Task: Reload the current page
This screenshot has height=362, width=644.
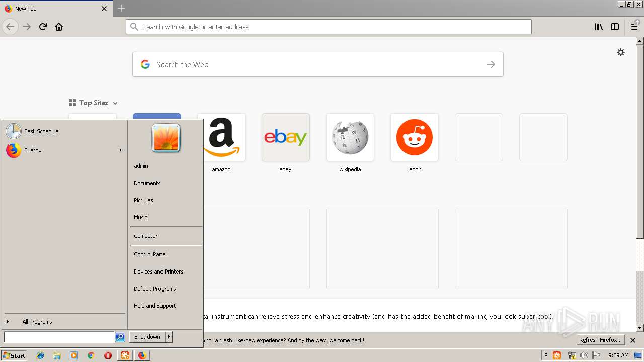Action: [x=43, y=27]
